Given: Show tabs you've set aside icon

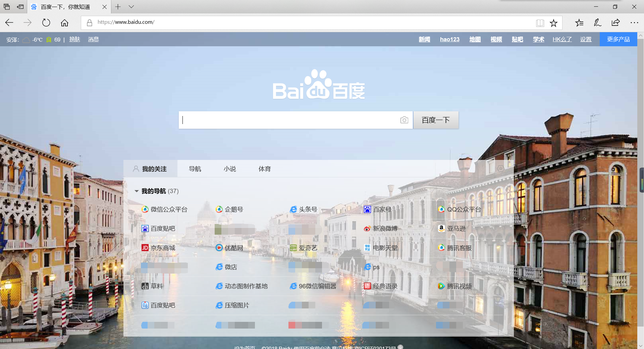Looking at the screenshot, I should click(x=7, y=7).
